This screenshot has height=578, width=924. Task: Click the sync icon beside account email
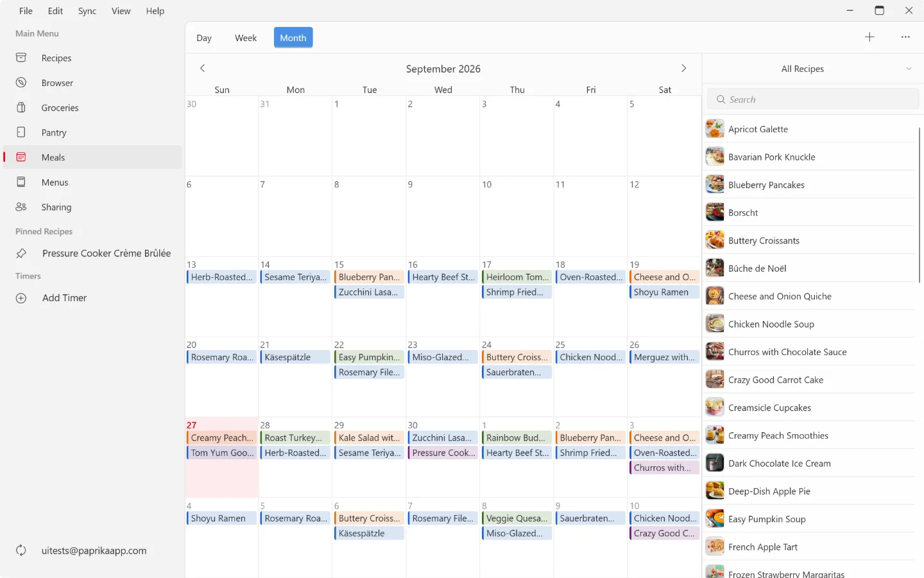pos(21,550)
